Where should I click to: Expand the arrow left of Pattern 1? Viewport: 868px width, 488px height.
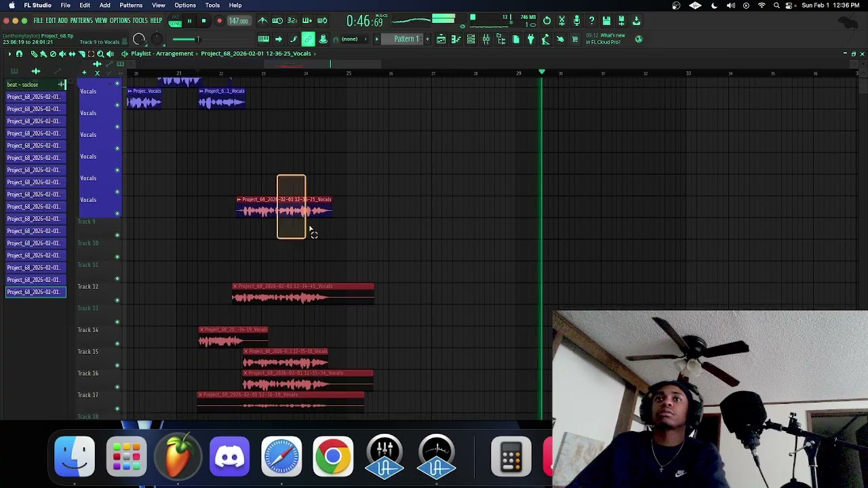click(376, 39)
